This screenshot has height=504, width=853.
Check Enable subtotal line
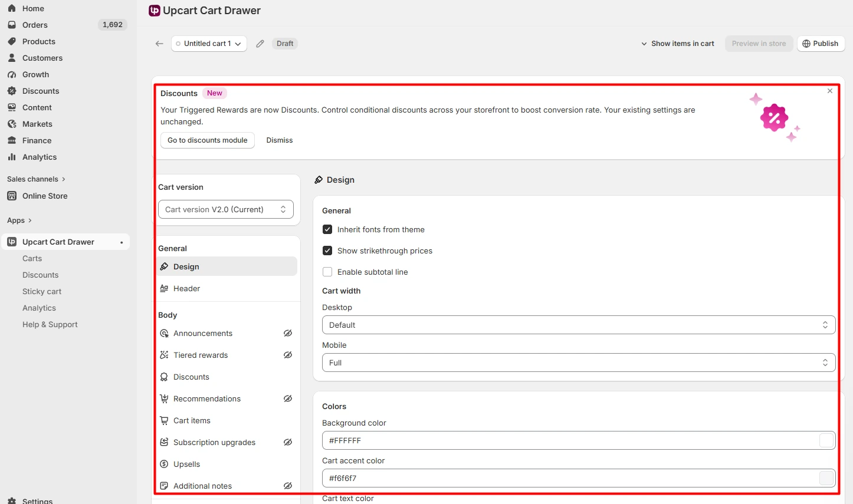coord(327,272)
